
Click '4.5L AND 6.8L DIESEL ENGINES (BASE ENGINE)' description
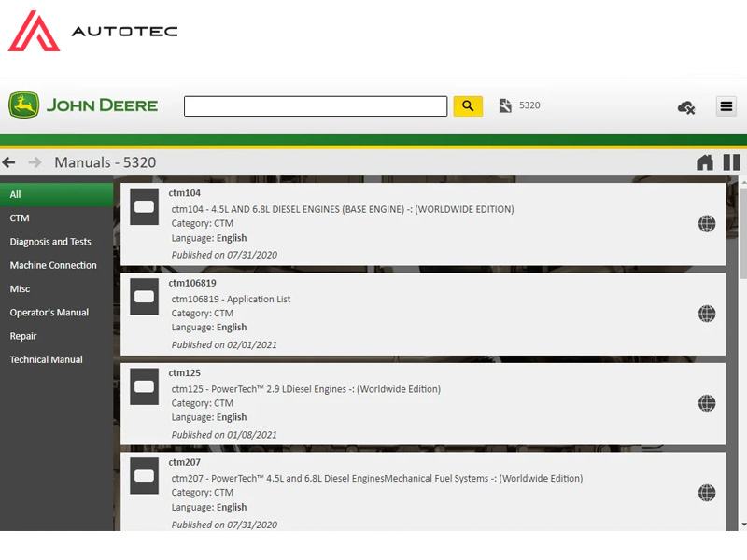[x=308, y=209]
